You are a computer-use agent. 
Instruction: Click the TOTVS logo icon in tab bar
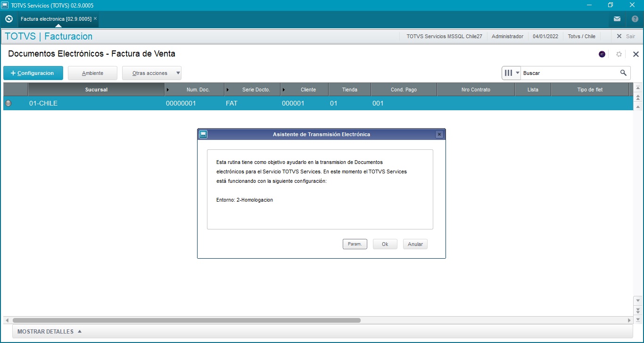8,19
